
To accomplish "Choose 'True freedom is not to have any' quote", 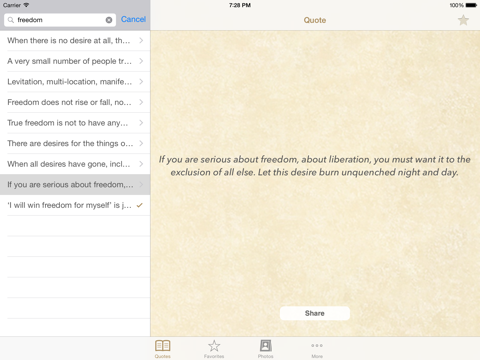I will 75,123.
